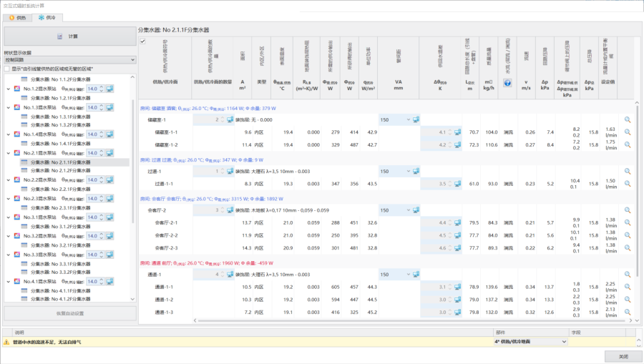Click the row label 通道-1-2

(x=164, y=300)
